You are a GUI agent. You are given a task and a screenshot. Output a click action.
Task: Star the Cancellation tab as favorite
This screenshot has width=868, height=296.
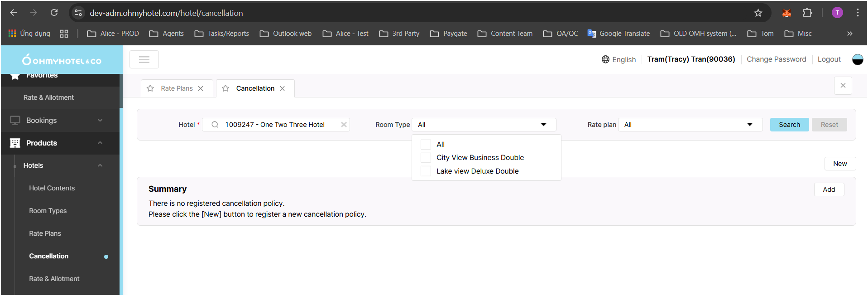225,88
